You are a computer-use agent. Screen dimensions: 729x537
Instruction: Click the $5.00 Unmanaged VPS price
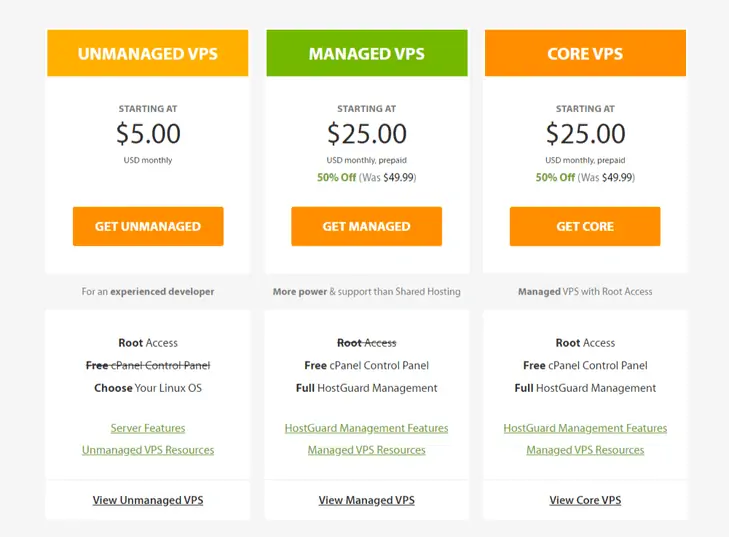coord(148,133)
